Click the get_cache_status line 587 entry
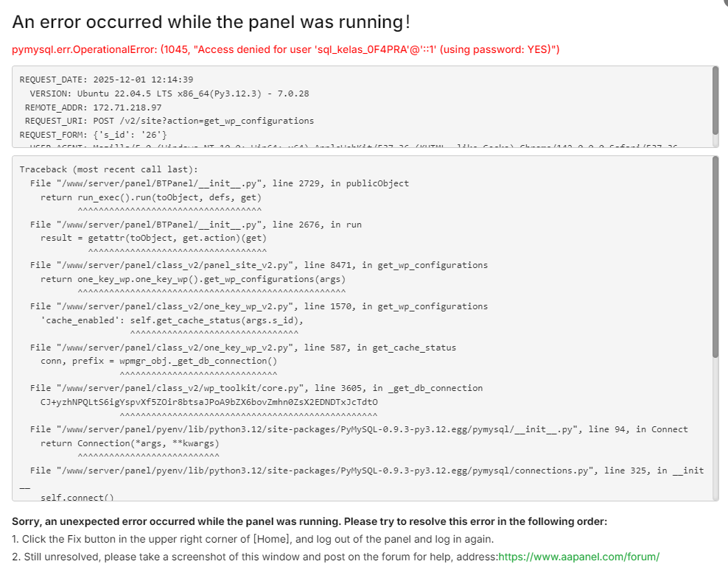 [243, 348]
